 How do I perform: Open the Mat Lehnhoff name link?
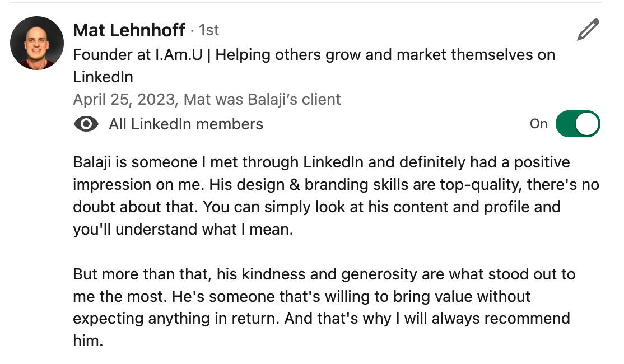[129, 30]
